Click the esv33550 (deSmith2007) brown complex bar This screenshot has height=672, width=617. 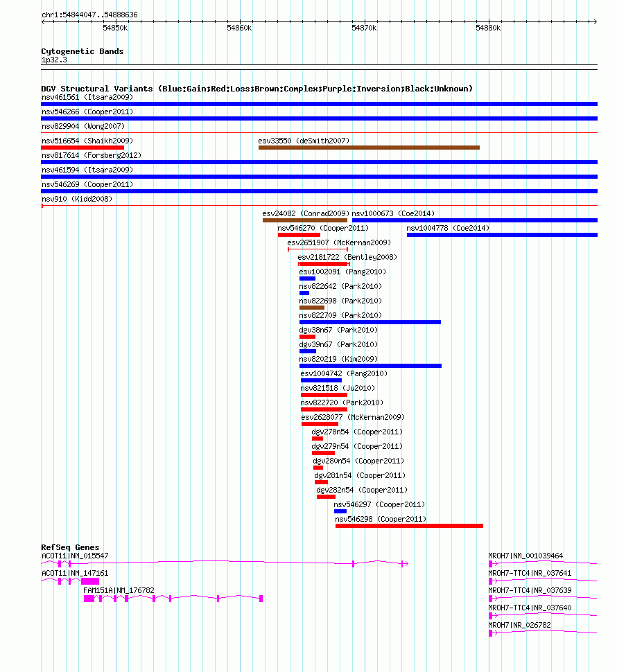tap(370, 148)
